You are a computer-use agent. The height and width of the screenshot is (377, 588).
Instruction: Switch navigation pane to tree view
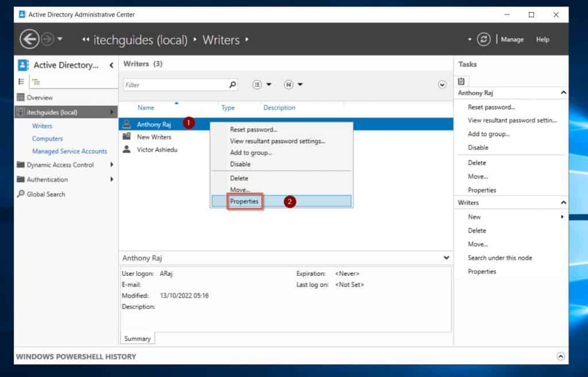pyautogui.click(x=36, y=82)
